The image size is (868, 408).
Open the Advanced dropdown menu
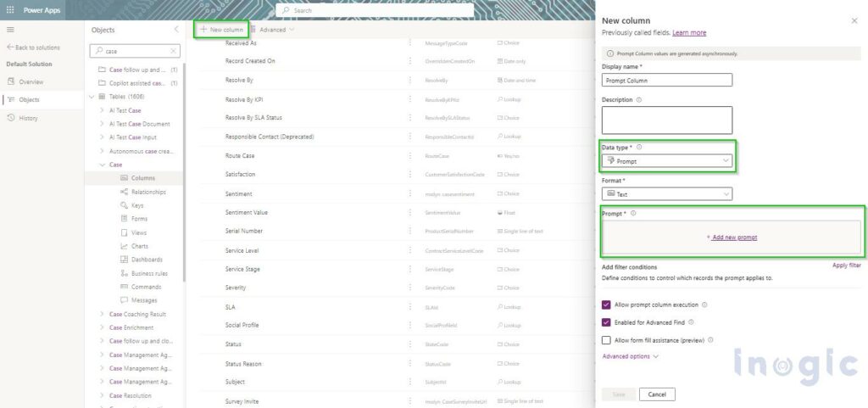[x=272, y=30]
